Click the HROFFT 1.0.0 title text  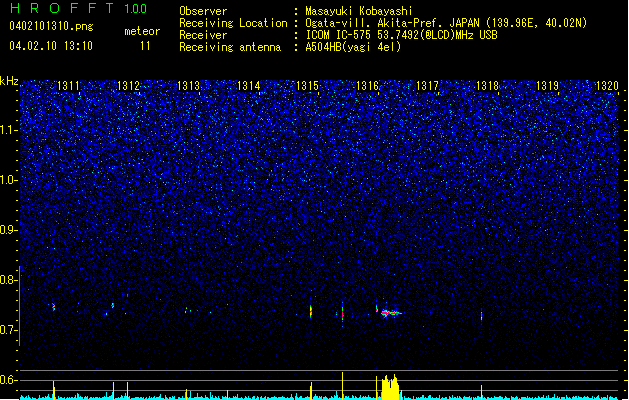click(79, 8)
